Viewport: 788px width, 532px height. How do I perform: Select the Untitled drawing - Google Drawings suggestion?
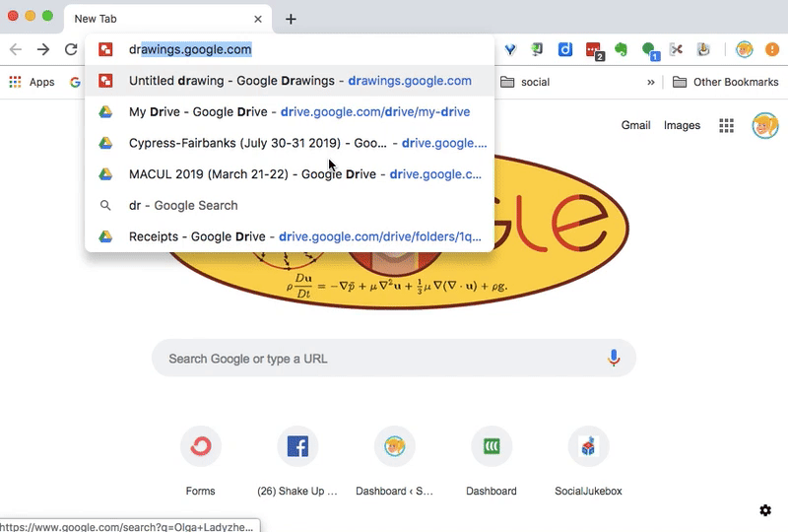pos(290,81)
